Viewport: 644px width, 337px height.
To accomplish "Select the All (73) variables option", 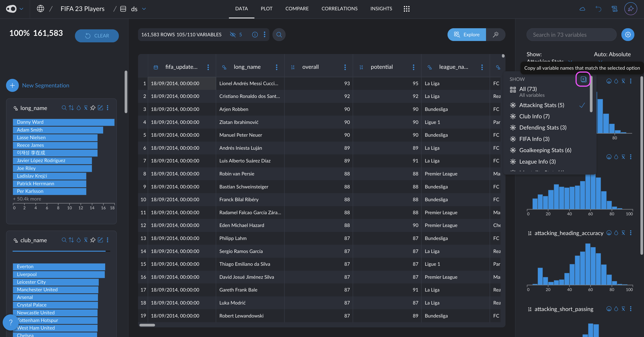I will [548, 92].
